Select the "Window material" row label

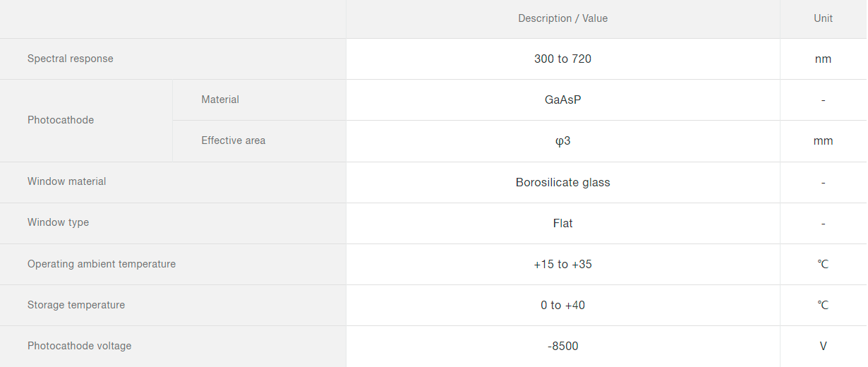[67, 181]
